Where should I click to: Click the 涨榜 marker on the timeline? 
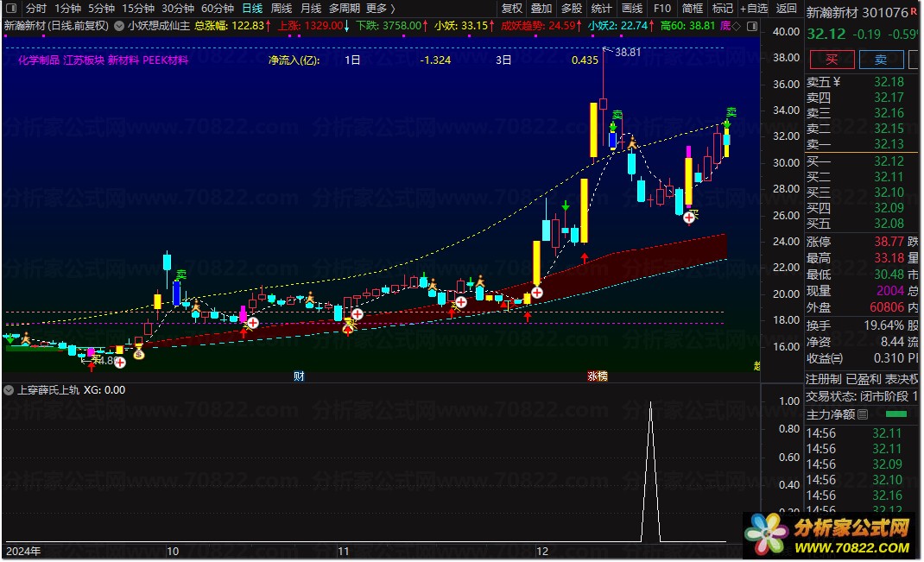coord(597,376)
